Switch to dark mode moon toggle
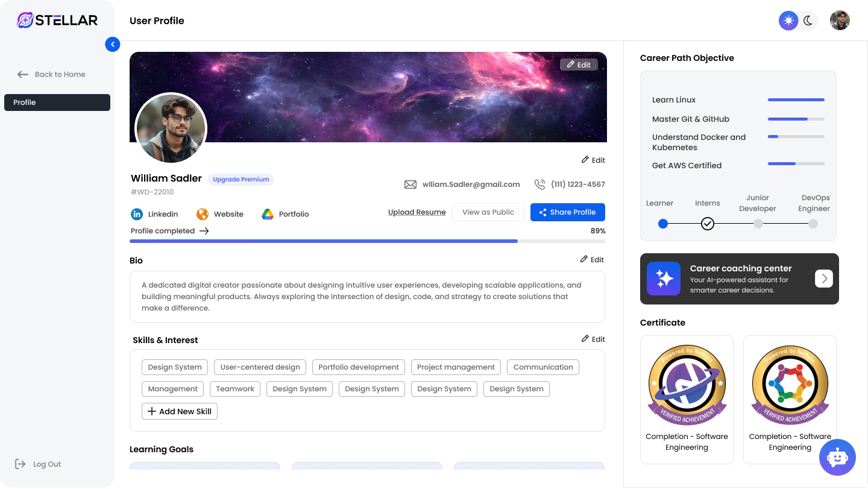 pyautogui.click(x=808, y=21)
